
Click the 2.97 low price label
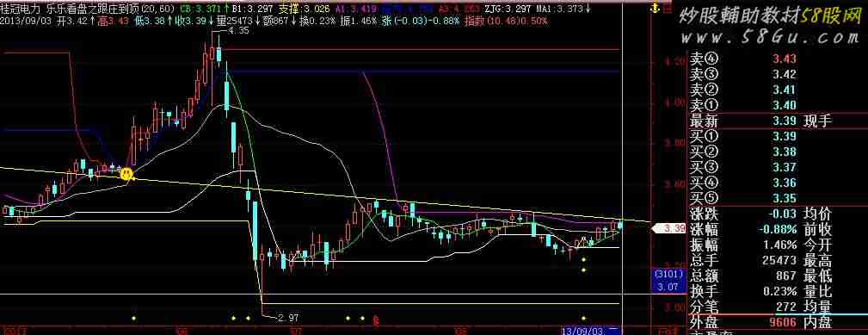288,318
